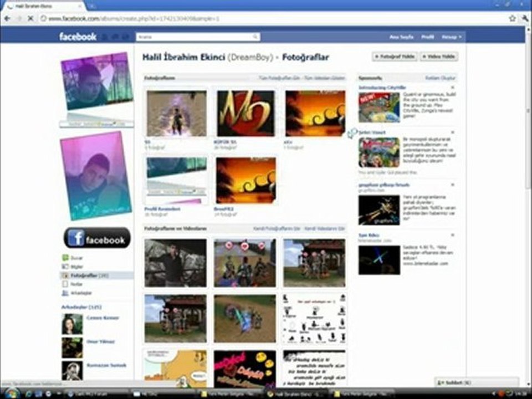Close the fourth sponsored ad at the bottom

click(453, 235)
